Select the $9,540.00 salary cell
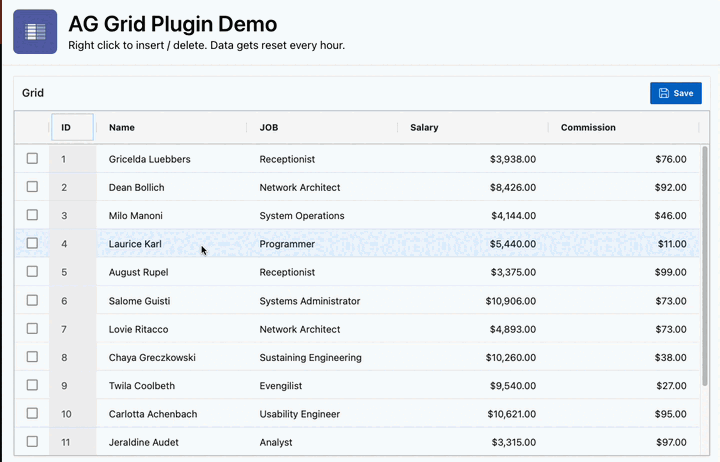The height and width of the screenshot is (462, 720). pos(473,386)
